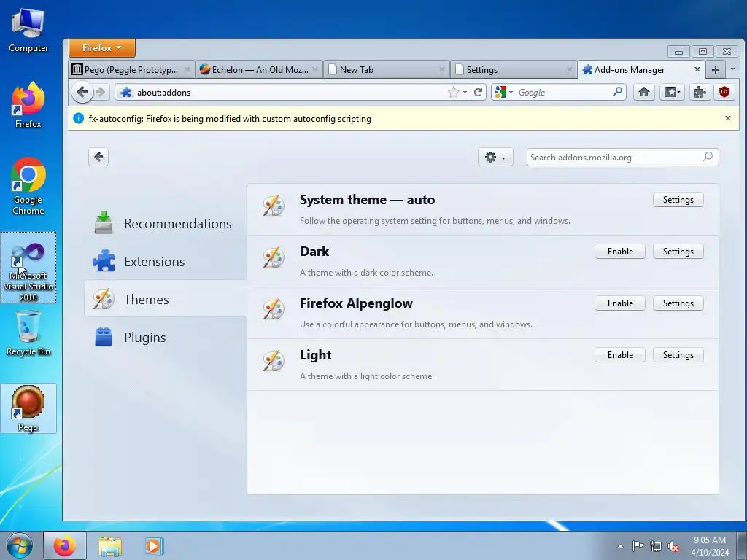The height and width of the screenshot is (560, 747).
Task: Click the Light theme palette icon
Action: [x=274, y=361]
